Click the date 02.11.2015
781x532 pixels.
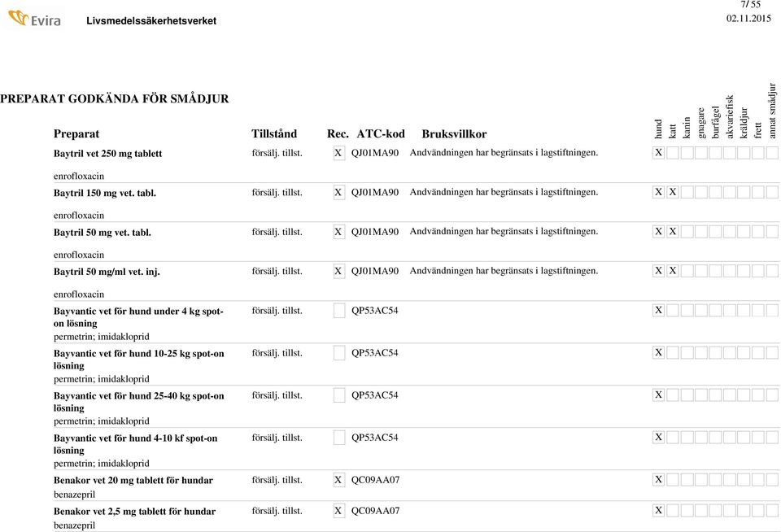point(748,19)
